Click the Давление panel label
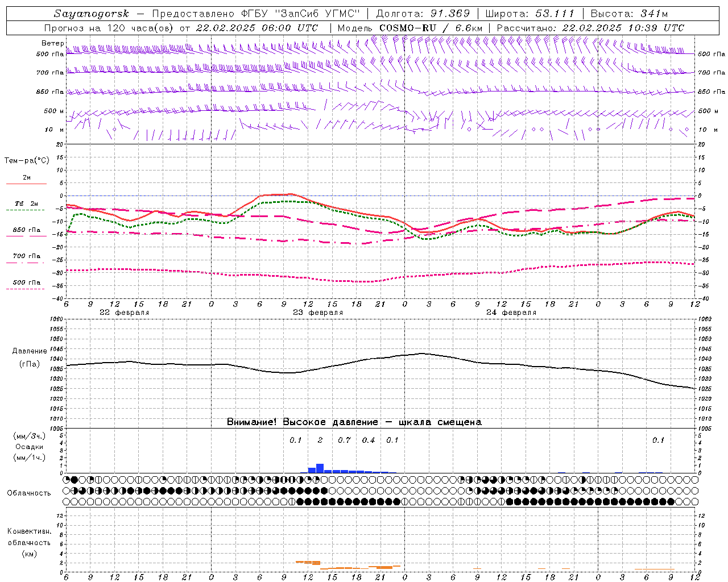The height and width of the screenshot is (582, 728). click(x=30, y=351)
